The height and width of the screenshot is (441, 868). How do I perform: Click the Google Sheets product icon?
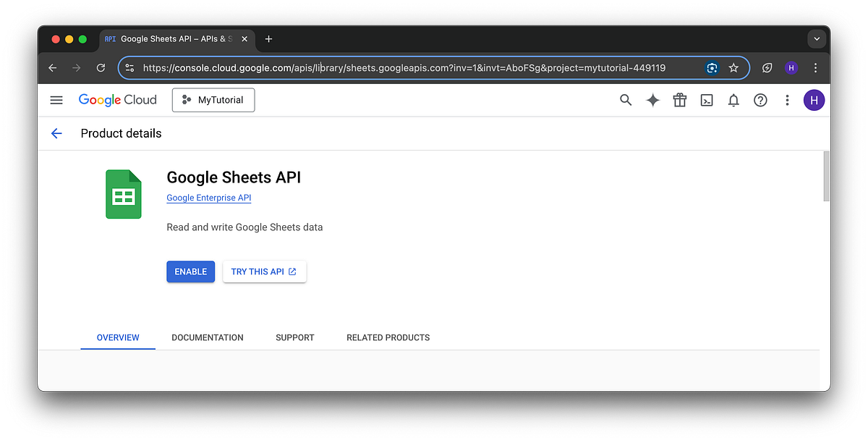coord(124,194)
